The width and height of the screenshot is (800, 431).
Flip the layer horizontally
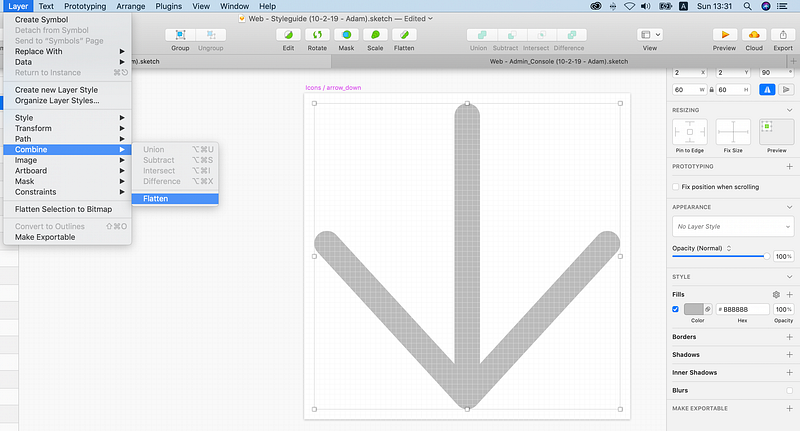(767, 89)
